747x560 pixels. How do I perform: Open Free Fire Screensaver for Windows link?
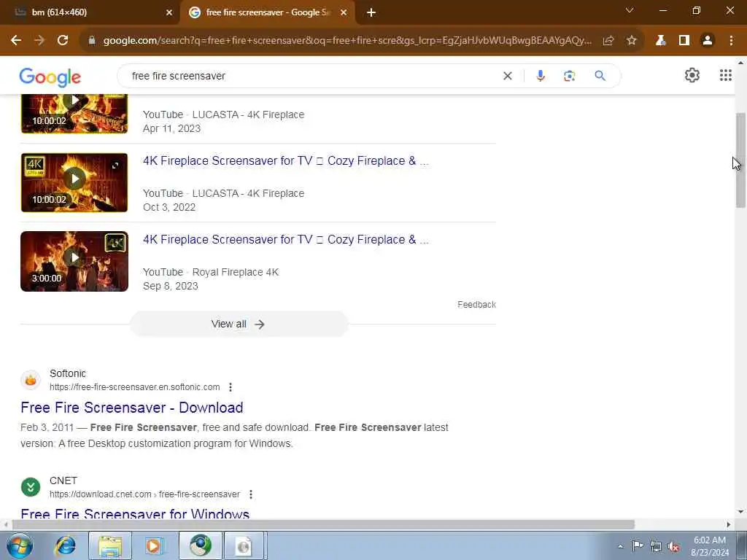[135, 513]
